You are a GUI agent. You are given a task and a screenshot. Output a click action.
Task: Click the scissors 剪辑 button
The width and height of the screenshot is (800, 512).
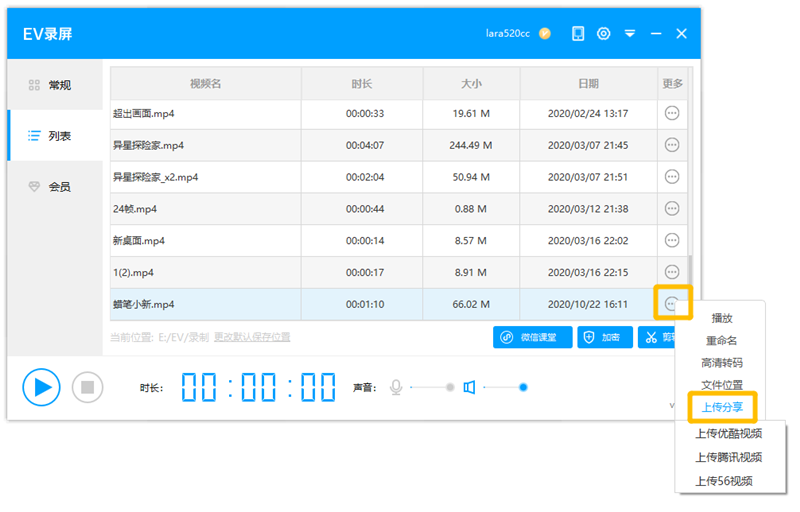657,337
